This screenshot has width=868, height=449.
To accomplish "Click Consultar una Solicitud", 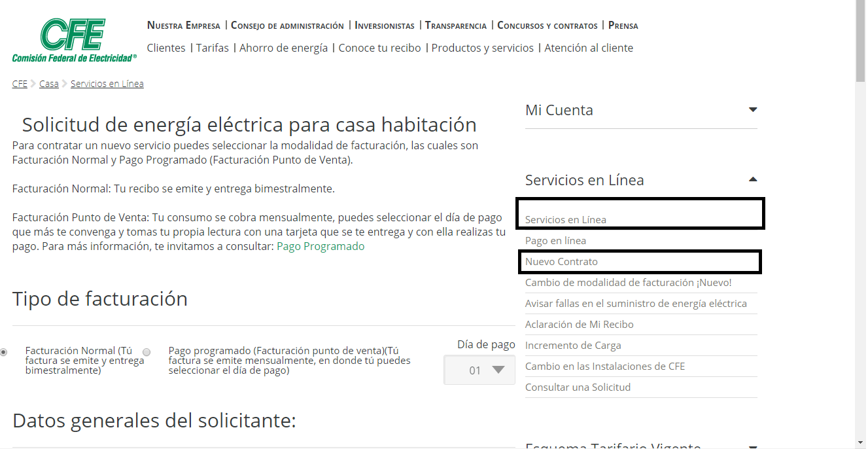I will (x=578, y=387).
